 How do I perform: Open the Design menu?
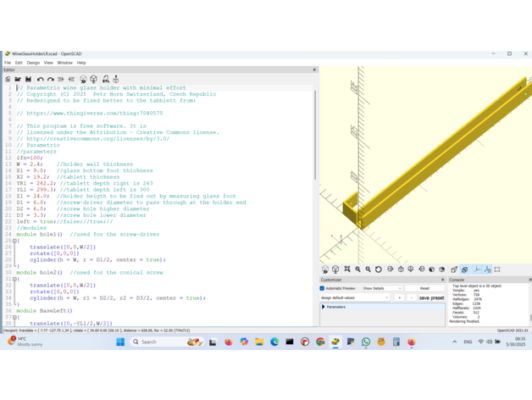(x=33, y=63)
